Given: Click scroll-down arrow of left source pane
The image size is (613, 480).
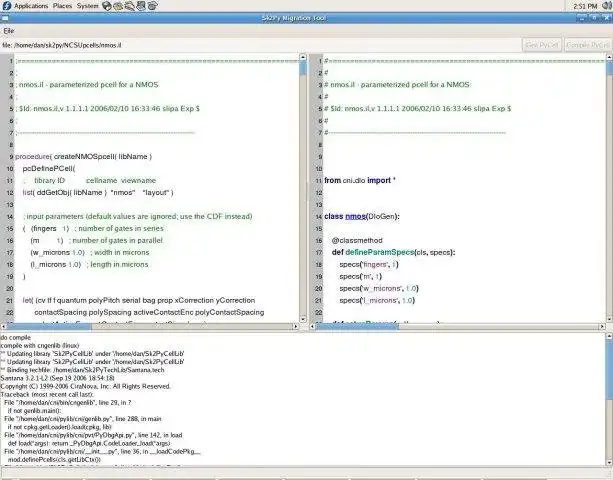Looking at the screenshot, I should point(303,319).
